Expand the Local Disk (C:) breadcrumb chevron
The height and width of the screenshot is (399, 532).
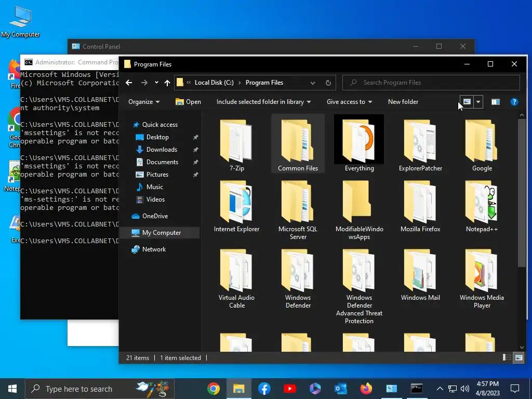pyautogui.click(x=240, y=83)
